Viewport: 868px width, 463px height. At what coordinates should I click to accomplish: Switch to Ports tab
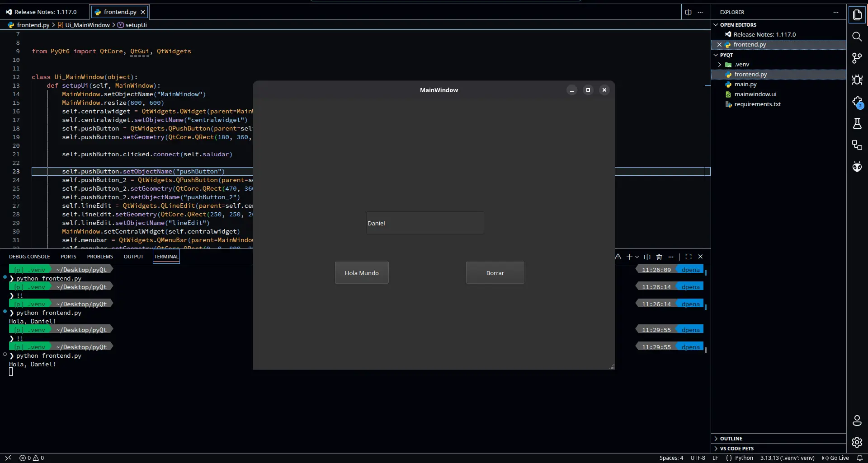[x=68, y=257]
